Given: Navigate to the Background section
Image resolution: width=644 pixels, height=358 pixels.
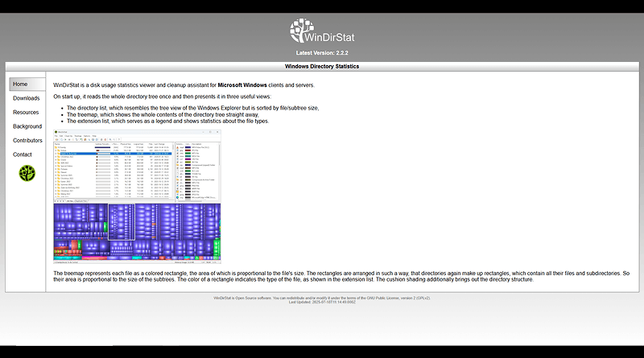Looking at the screenshot, I should pyautogui.click(x=27, y=126).
